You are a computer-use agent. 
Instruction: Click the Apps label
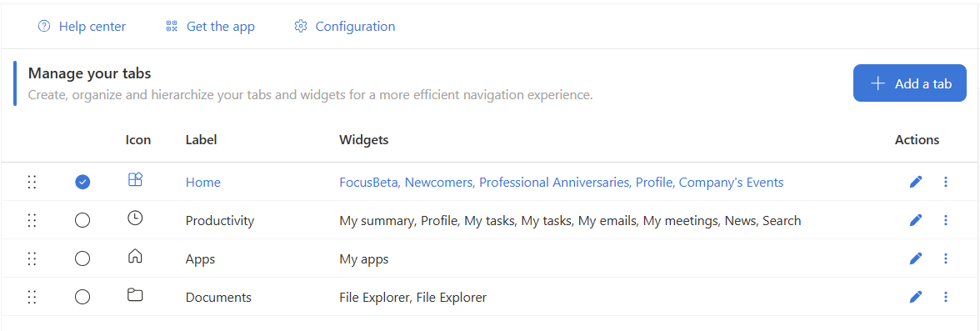tap(201, 259)
